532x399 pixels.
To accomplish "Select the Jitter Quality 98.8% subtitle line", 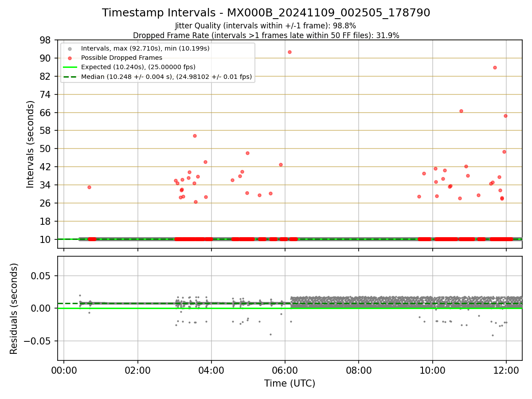I will click(x=266, y=26).
